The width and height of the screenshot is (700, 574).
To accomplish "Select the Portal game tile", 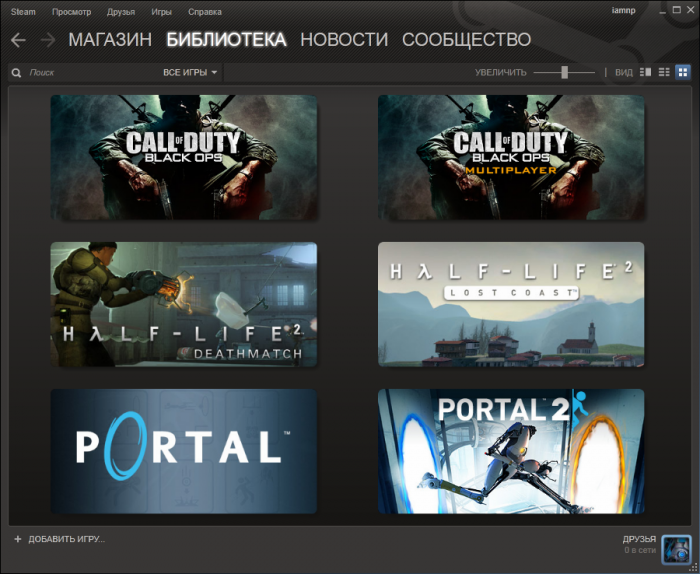I will (x=184, y=451).
